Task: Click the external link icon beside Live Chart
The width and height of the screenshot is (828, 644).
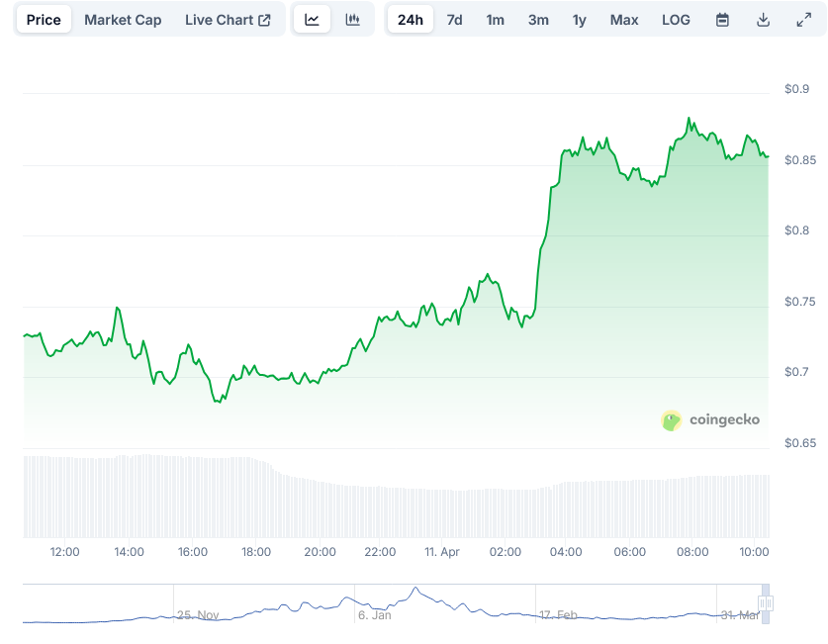Action: point(265,19)
